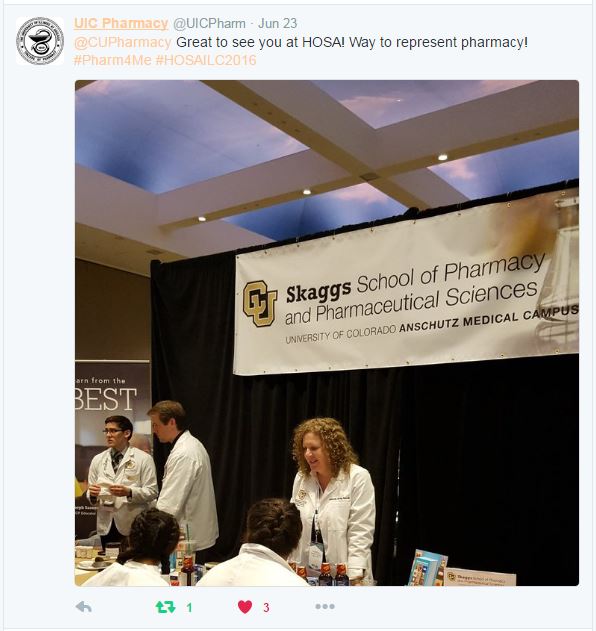Click the retweet count number 1

click(x=189, y=607)
